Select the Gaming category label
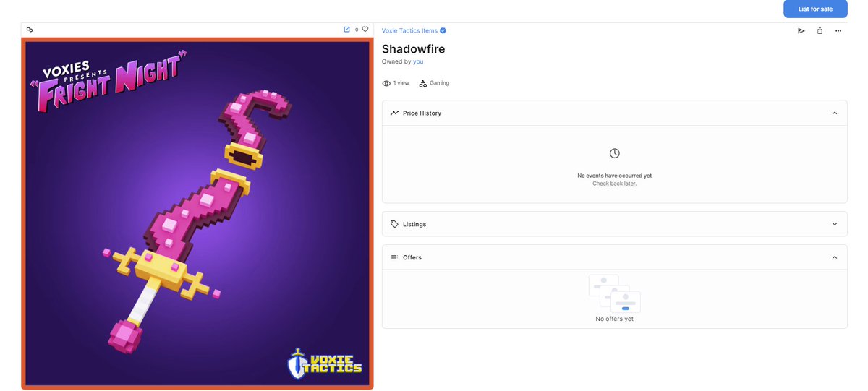The width and height of the screenshot is (868, 391). click(439, 83)
